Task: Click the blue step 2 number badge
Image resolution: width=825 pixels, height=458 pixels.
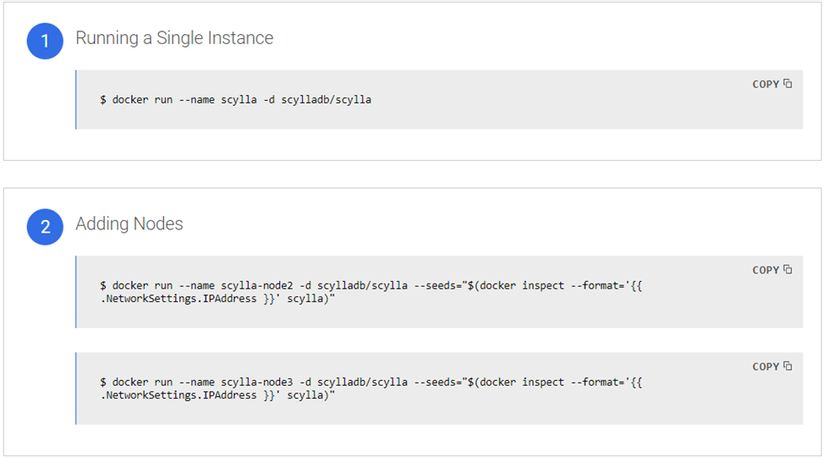Action: point(45,227)
